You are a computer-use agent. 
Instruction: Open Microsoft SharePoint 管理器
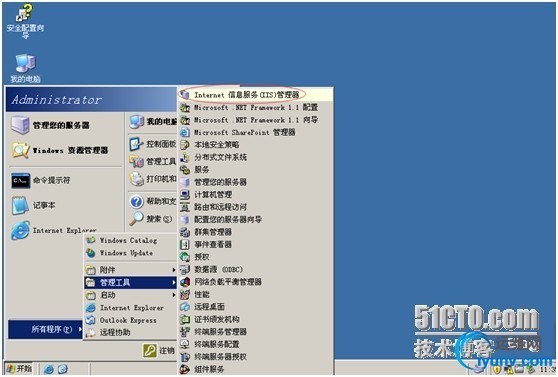(x=255, y=132)
